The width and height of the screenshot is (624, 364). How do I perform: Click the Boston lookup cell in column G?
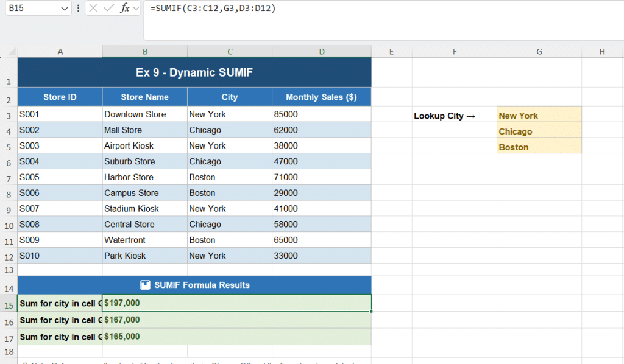click(x=539, y=147)
